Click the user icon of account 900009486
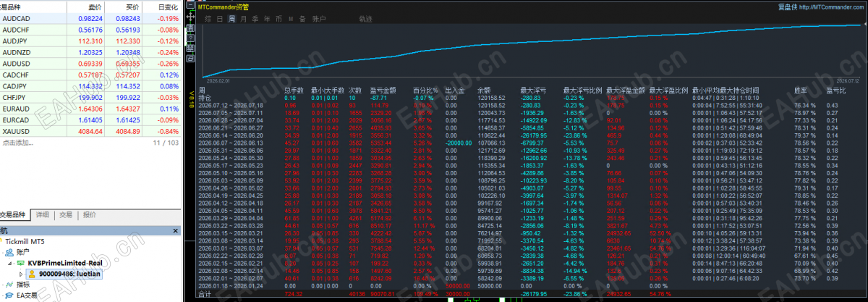This screenshot has height=302, width=868. pyautogui.click(x=32, y=274)
